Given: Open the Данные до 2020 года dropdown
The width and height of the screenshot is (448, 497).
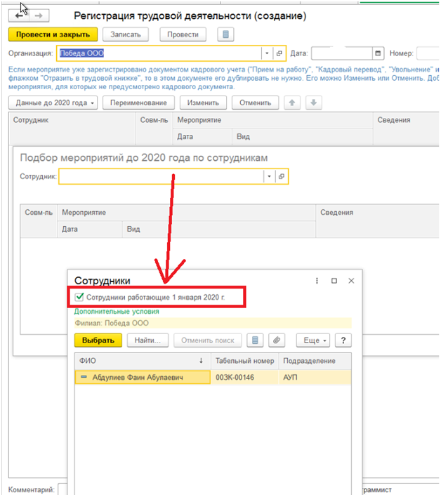Looking at the screenshot, I should (x=53, y=102).
